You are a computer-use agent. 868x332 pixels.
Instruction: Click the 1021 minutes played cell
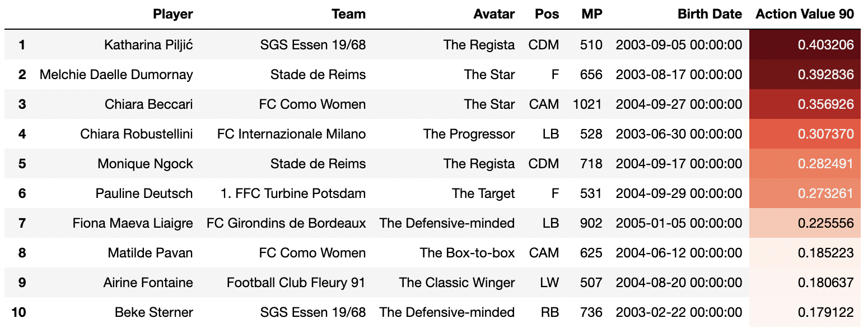pyautogui.click(x=587, y=104)
